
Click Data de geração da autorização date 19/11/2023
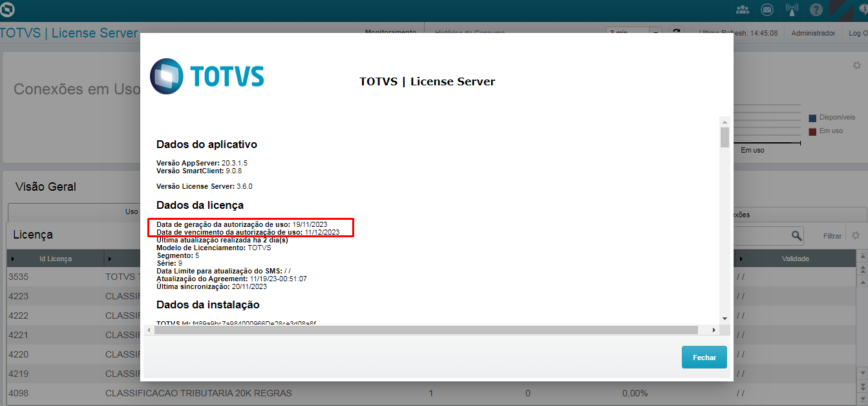(x=310, y=224)
